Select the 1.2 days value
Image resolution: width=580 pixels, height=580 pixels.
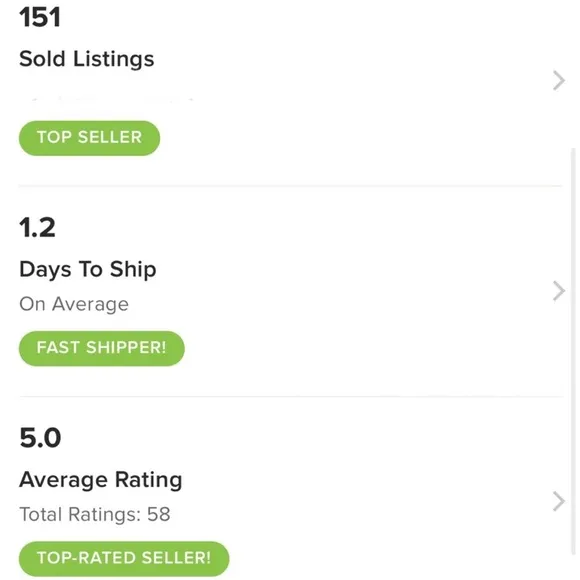[37, 227]
